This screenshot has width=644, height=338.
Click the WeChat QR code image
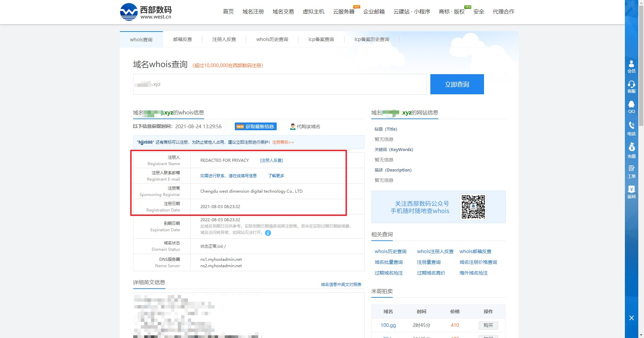click(473, 207)
